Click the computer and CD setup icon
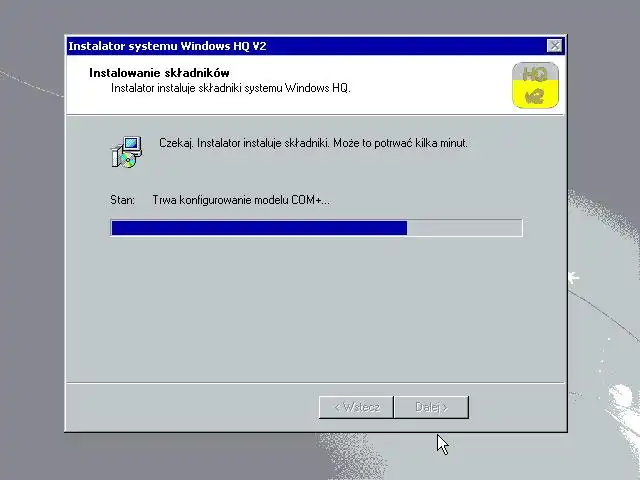The width and height of the screenshot is (640, 480). [x=127, y=152]
